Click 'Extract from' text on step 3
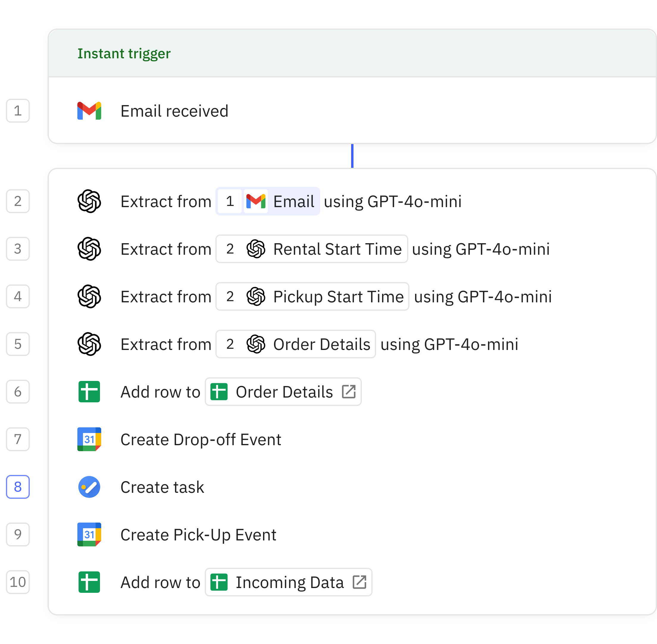This screenshot has width=657, height=644. coord(166,249)
